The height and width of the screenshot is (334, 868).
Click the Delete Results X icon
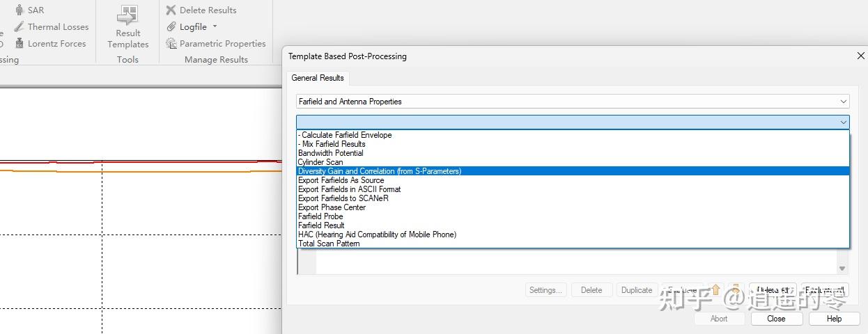tap(171, 10)
